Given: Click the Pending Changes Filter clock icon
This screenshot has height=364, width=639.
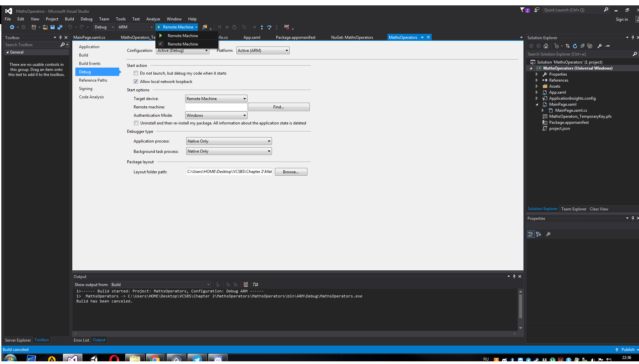Looking at the screenshot, I should [x=557, y=46].
